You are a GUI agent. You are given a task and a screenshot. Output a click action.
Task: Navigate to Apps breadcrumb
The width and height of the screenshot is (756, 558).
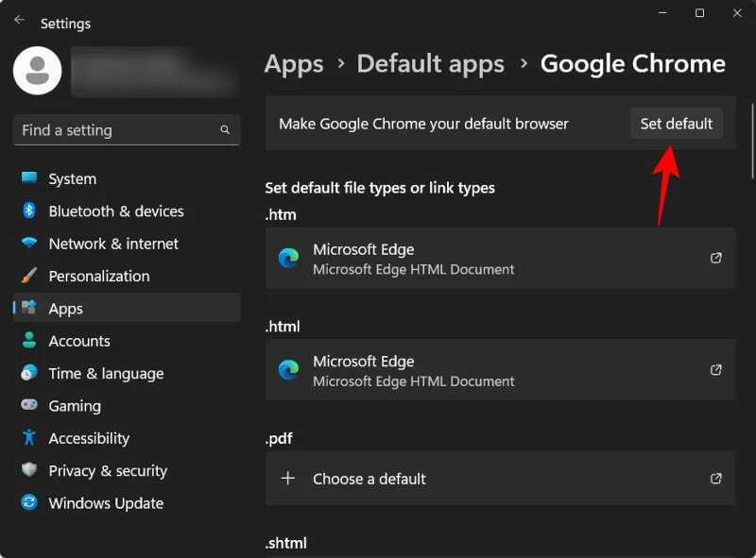(294, 64)
